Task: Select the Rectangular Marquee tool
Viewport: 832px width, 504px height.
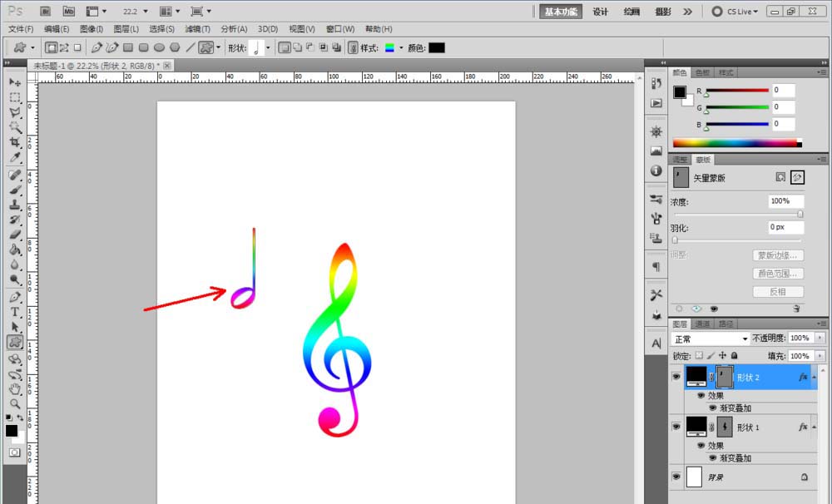Action: (x=15, y=97)
